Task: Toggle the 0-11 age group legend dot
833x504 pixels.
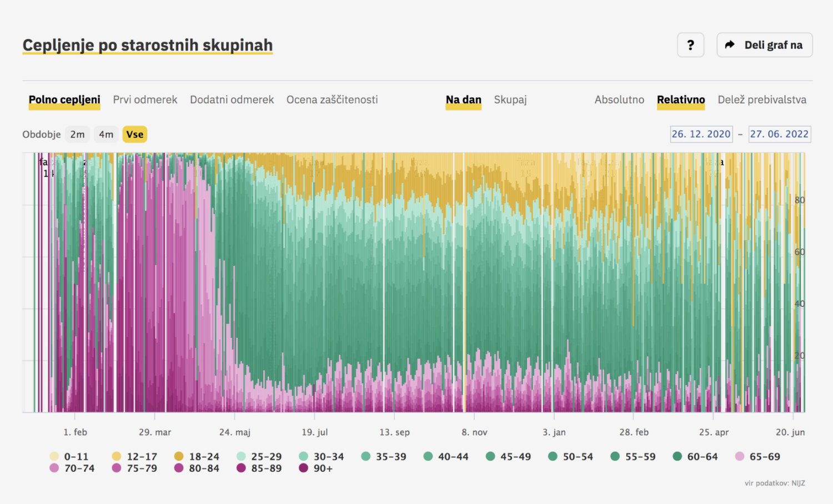Action: coord(54,456)
